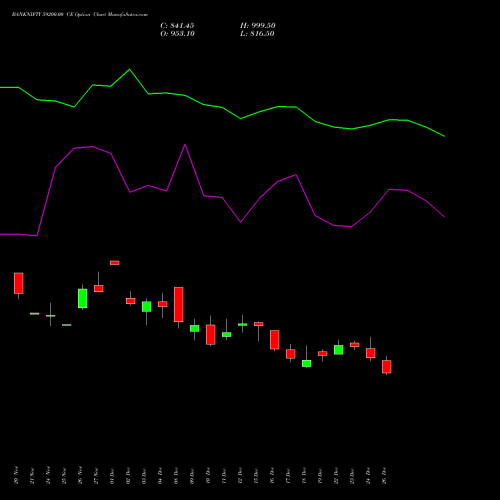
Task: Select the green candle for 09 Dec
Action: (x=195, y=328)
